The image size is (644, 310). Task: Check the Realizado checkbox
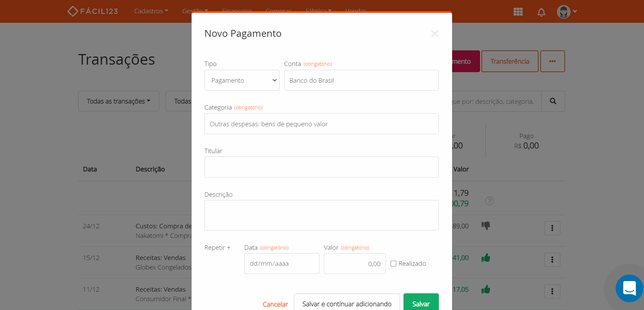point(393,263)
